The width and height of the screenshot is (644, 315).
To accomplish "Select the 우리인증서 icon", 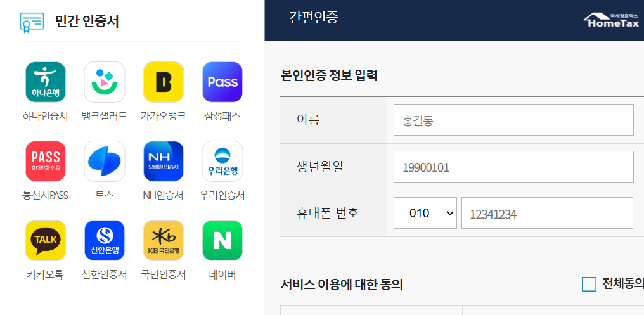I will (x=222, y=161).
